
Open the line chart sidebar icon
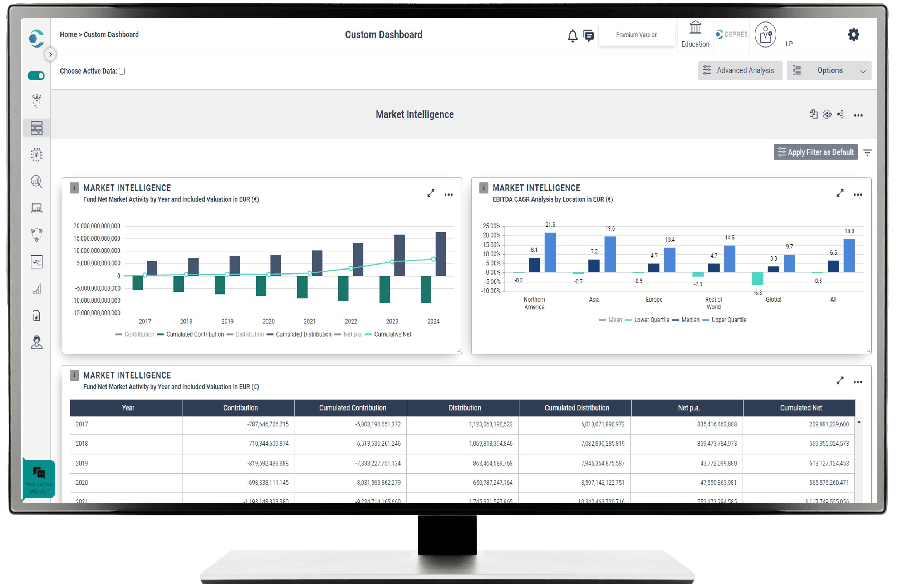pos(36,262)
